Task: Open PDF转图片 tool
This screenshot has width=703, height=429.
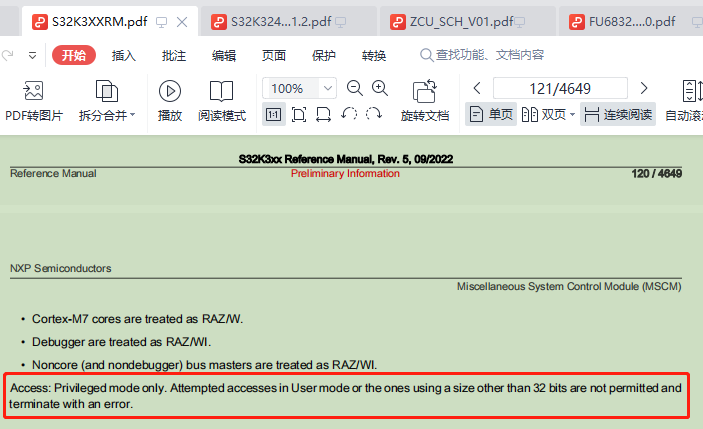Action: click(34, 101)
